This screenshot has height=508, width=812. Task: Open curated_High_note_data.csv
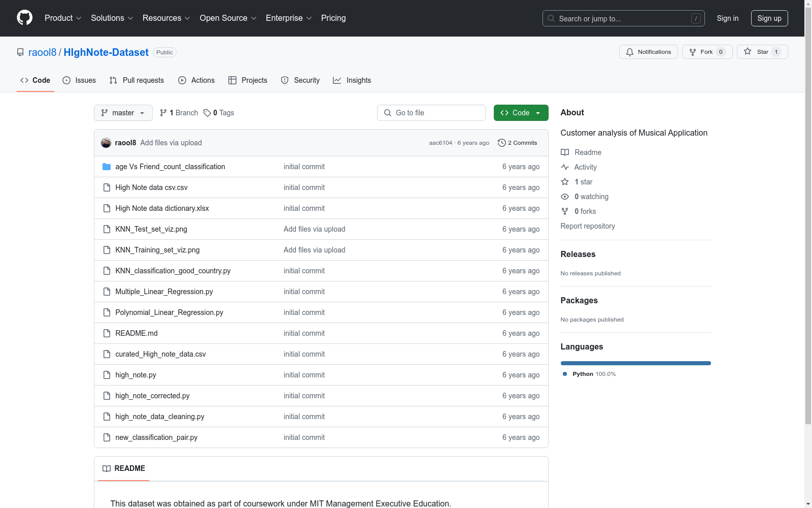(160, 354)
